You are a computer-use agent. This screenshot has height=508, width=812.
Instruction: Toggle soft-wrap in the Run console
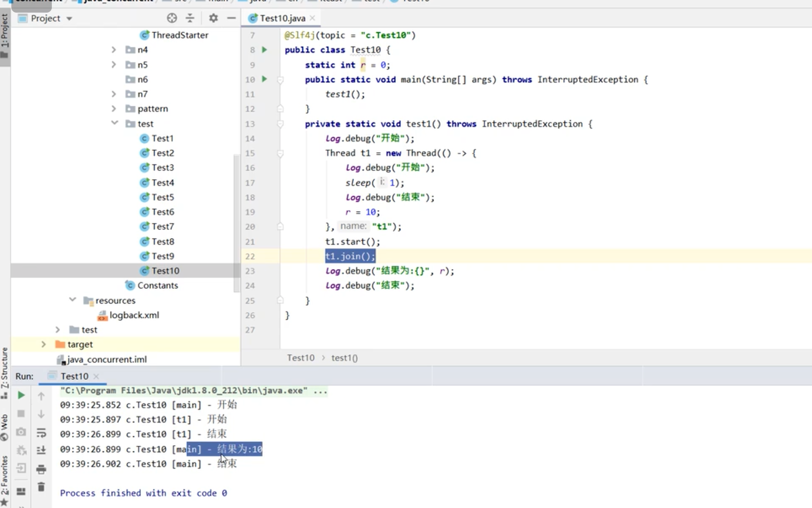click(x=41, y=432)
